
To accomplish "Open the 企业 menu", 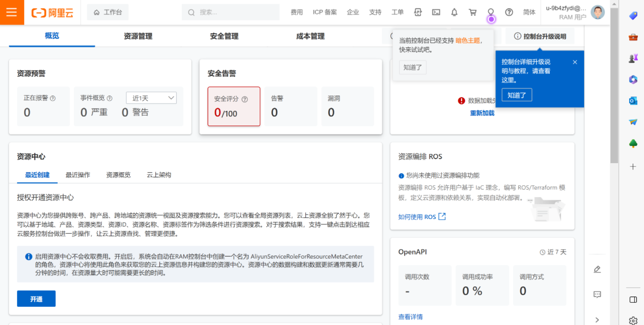I will click(353, 12).
